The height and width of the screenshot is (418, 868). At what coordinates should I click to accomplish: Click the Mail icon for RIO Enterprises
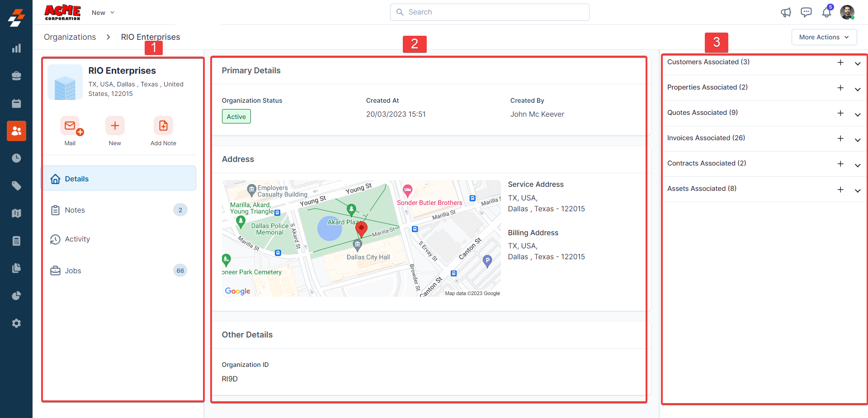70,126
